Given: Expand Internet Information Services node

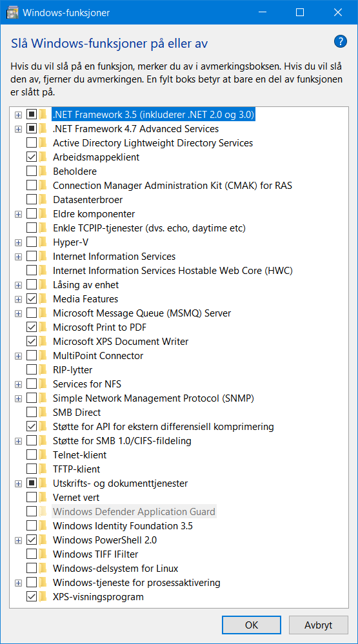Looking at the screenshot, I should (18, 257).
